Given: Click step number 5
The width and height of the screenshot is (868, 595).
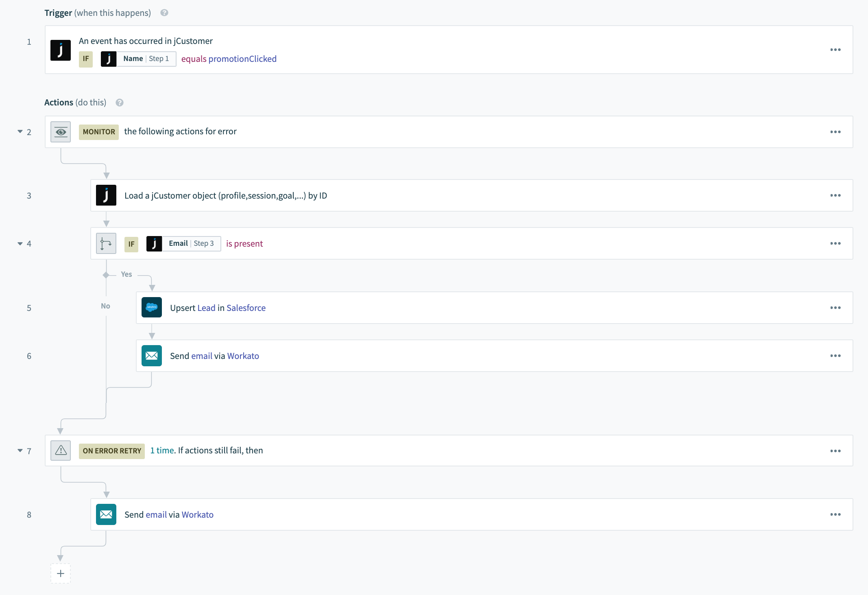Looking at the screenshot, I should point(29,308).
